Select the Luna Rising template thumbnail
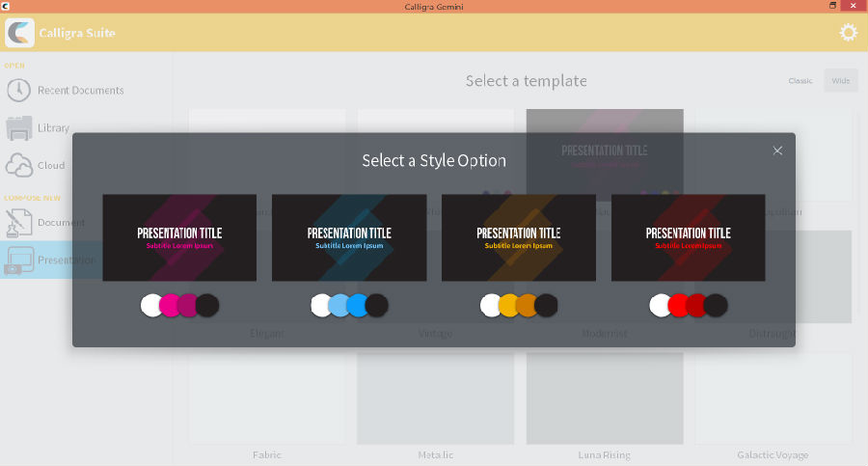The width and height of the screenshot is (868, 466). tap(605, 398)
